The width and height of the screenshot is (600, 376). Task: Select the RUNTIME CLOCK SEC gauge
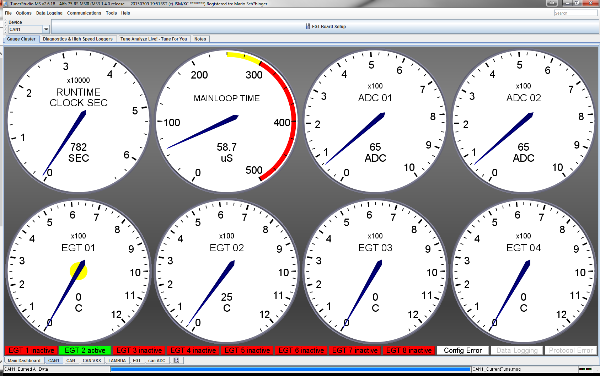pyautogui.click(x=78, y=121)
